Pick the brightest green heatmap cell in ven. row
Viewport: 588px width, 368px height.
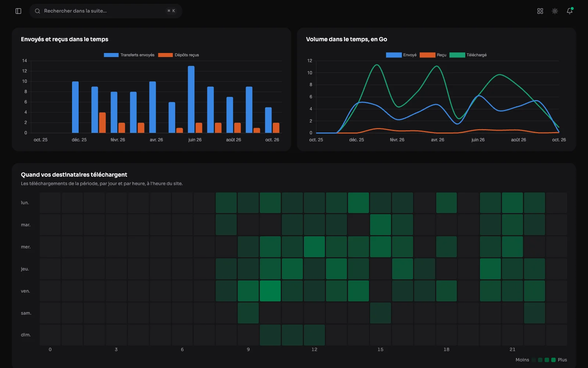(270, 291)
